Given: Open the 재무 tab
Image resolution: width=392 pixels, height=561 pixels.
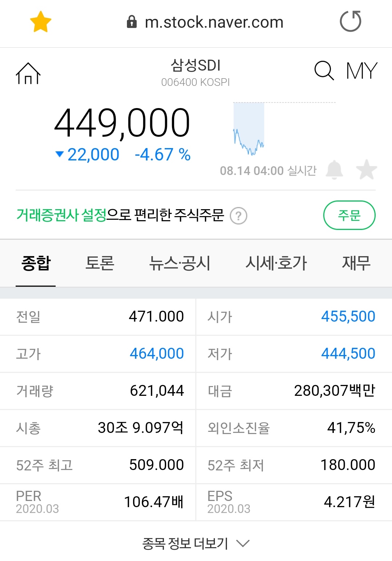Looking at the screenshot, I should tap(356, 263).
